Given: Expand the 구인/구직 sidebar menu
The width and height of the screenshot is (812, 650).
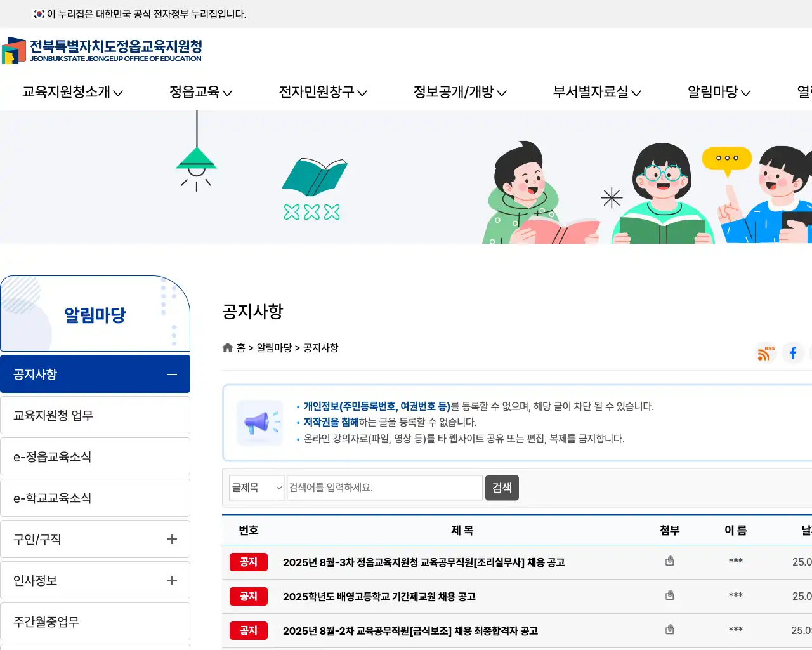Looking at the screenshot, I should click(171, 539).
